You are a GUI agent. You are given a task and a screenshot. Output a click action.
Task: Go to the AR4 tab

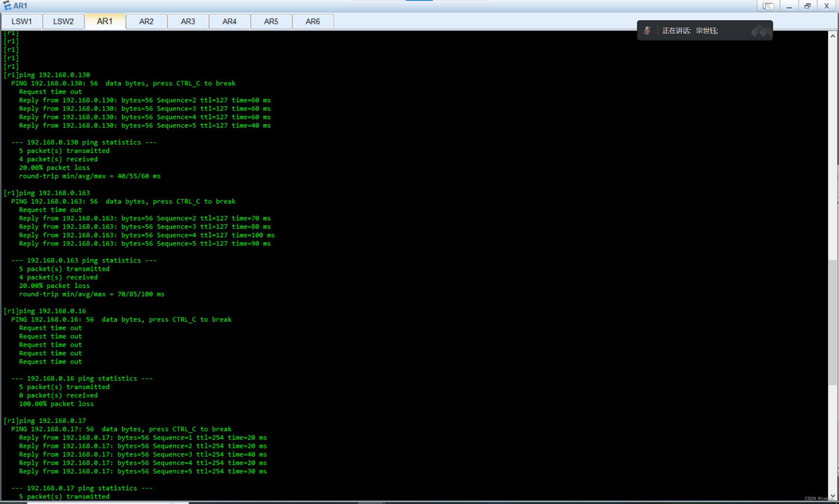click(229, 21)
